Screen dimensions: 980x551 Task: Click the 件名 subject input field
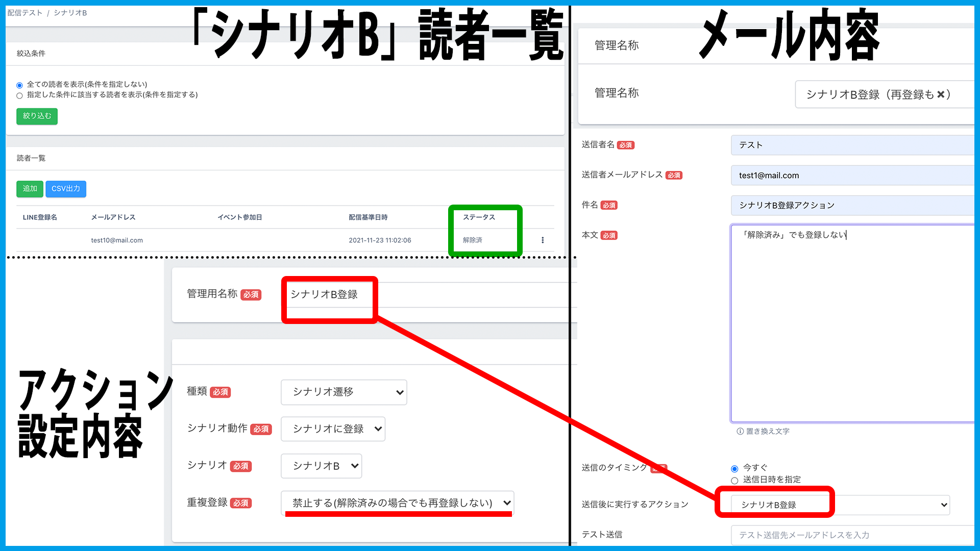point(852,205)
